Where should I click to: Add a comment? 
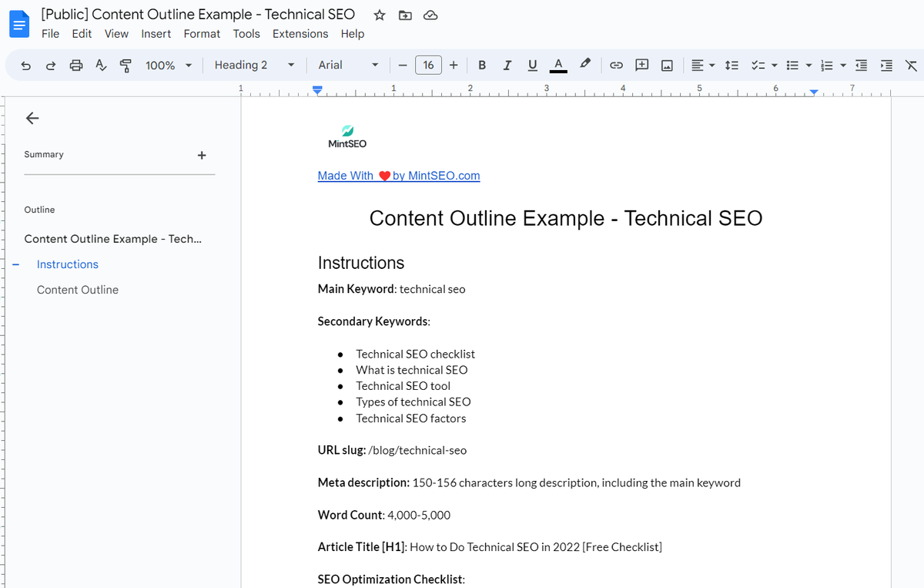click(x=641, y=66)
